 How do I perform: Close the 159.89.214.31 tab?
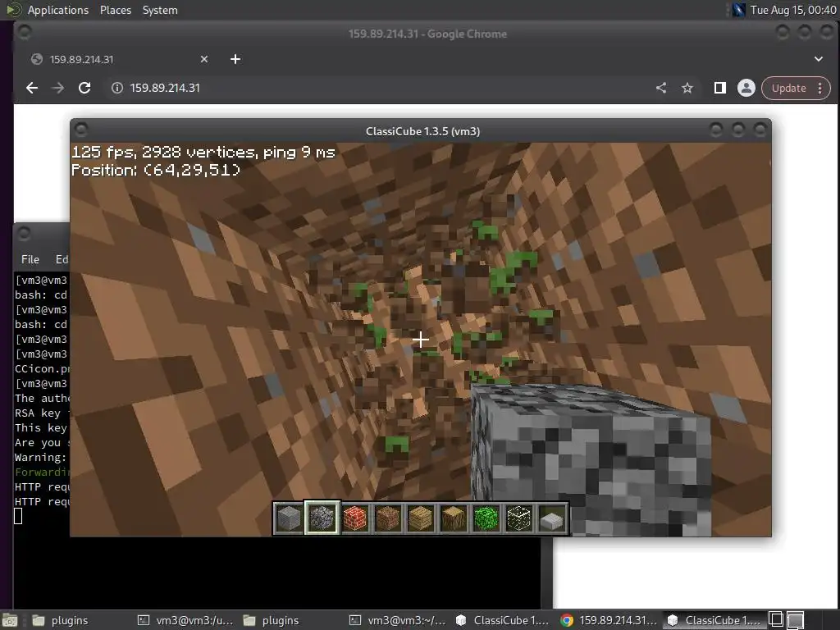click(204, 59)
